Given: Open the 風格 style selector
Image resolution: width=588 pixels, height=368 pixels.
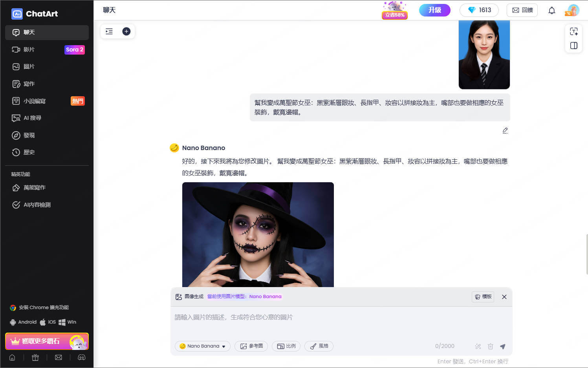Looking at the screenshot, I should tap(319, 346).
